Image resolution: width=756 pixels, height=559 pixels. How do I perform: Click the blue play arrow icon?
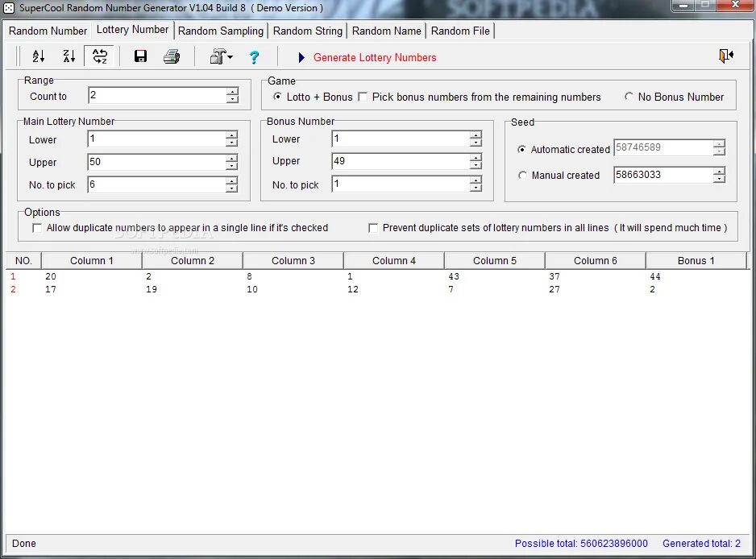click(x=301, y=58)
